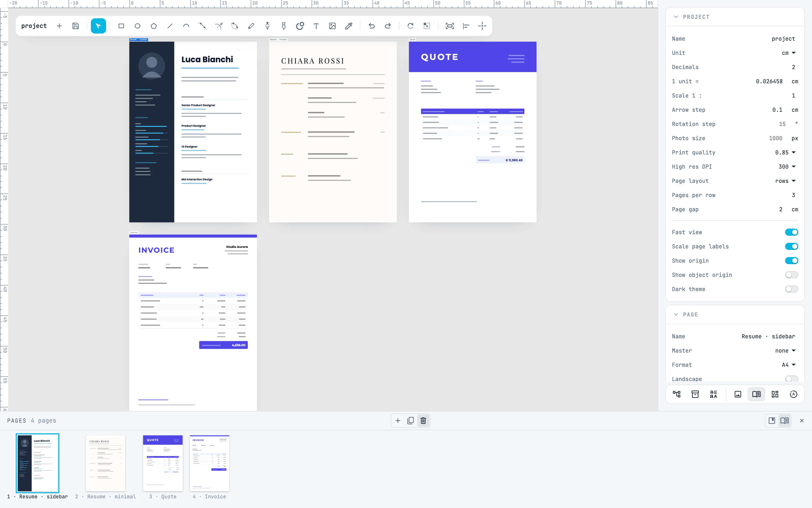Click the align objects icon in the toolbar
This screenshot has width=812, height=508.
click(466, 26)
